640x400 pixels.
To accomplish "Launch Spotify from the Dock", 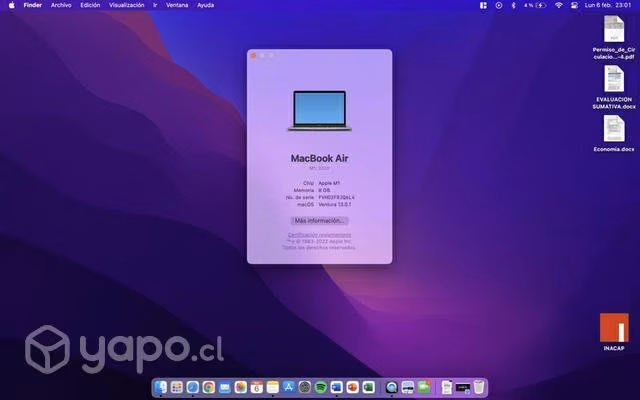I will [x=321, y=387].
